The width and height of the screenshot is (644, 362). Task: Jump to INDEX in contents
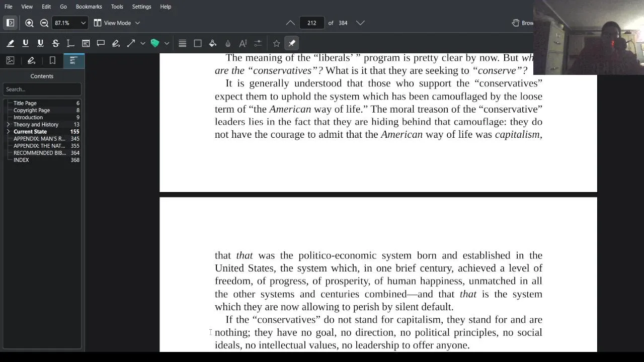[21, 160]
